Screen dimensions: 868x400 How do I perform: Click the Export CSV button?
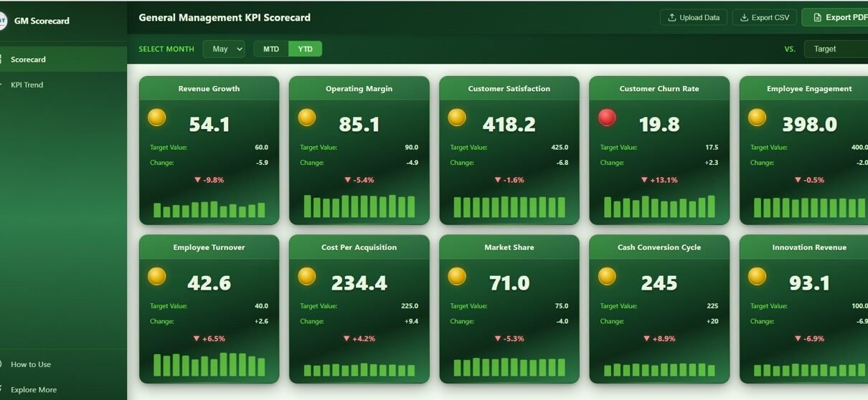[764, 18]
